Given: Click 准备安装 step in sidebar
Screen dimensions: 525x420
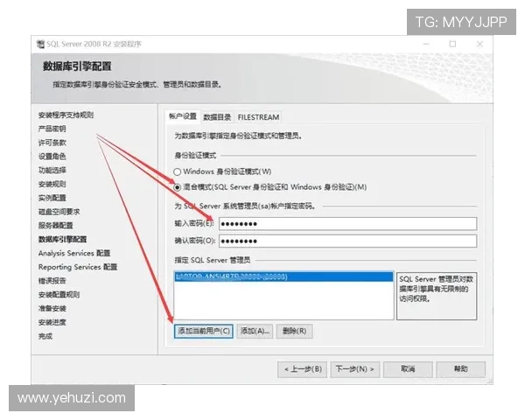Looking at the screenshot, I should pos(52,309).
